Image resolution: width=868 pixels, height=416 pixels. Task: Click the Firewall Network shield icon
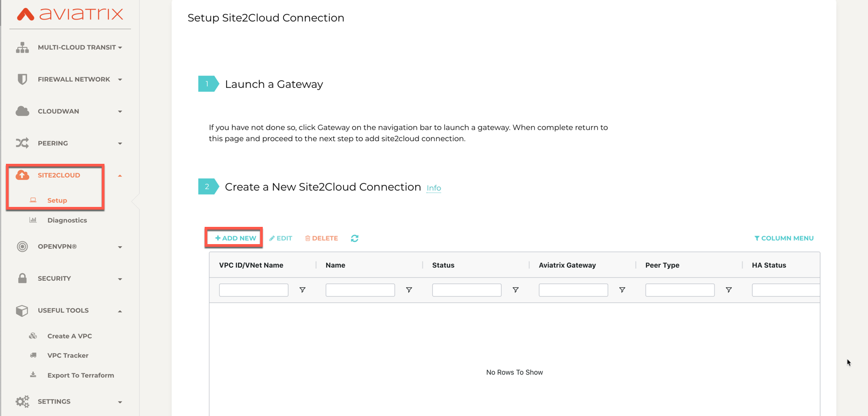click(x=22, y=79)
